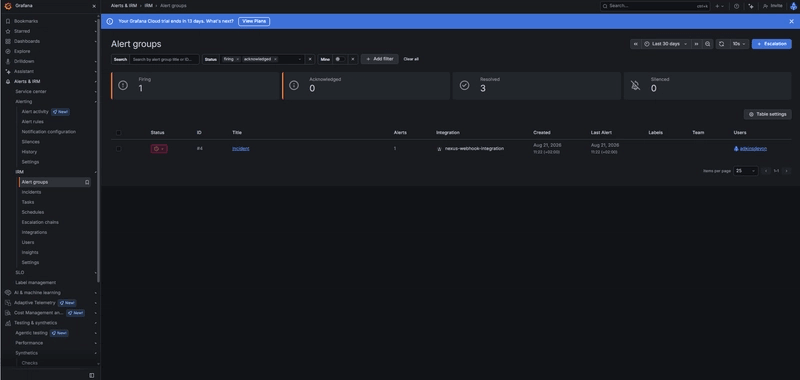Image resolution: width=800 pixels, height=380 pixels.
Task: Open the user profile avatar
Action: click(793, 6)
